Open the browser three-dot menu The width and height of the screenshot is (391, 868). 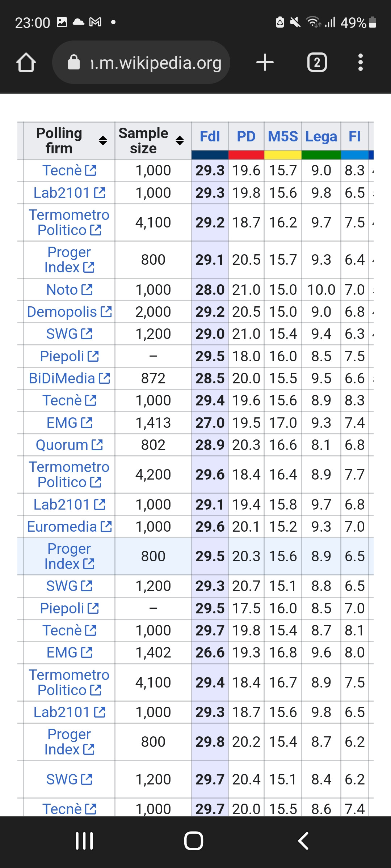tap(360, 62)
